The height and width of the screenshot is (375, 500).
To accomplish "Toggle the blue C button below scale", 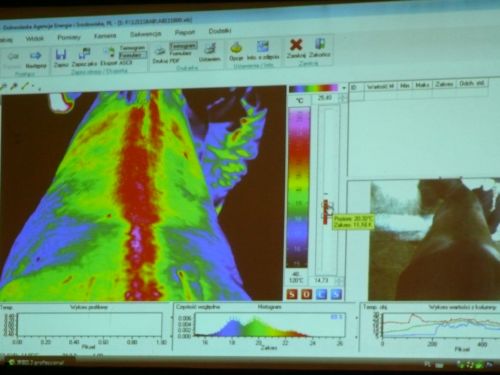I will (321, 294).
